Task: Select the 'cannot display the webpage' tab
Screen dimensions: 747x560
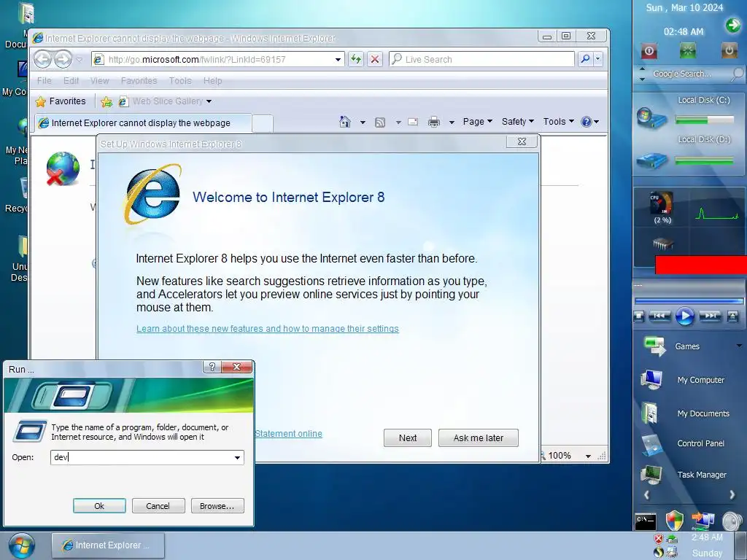Action: point(142,122)
